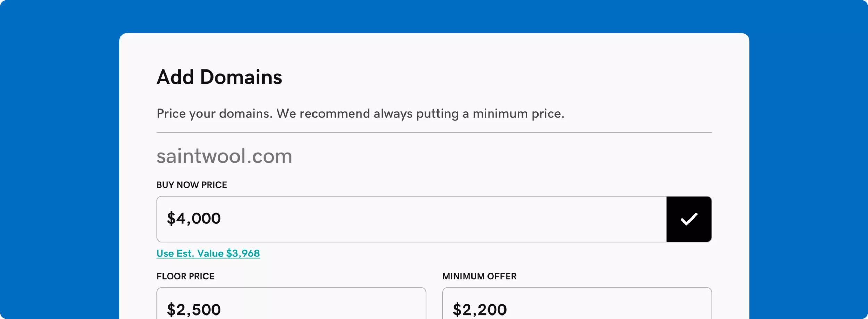
Task: Click the $2,500 floor price value
Action: pyautogui.click(x=194, y=310)
